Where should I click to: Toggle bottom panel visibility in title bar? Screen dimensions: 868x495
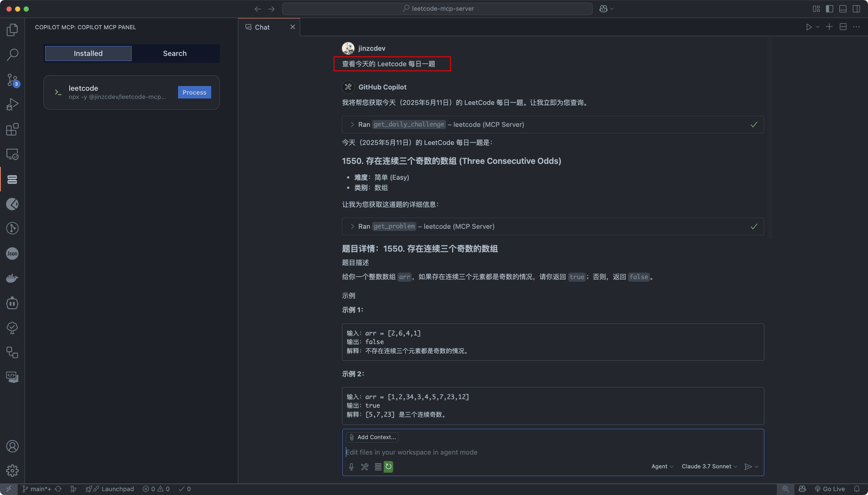843,9
